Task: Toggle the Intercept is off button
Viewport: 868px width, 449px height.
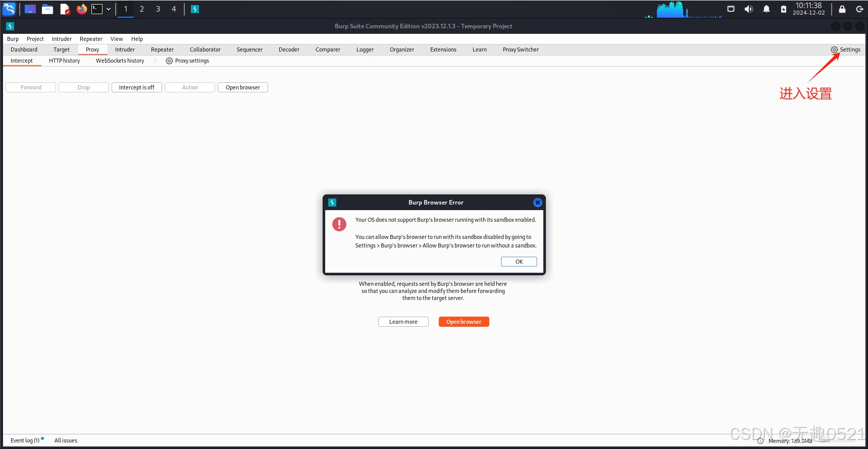Action: pyautogui.click(x=137, y=87)
